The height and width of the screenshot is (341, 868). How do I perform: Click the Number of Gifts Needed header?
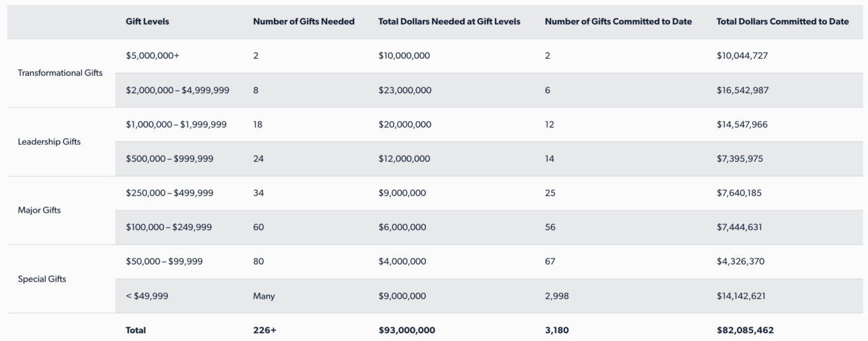304,22
